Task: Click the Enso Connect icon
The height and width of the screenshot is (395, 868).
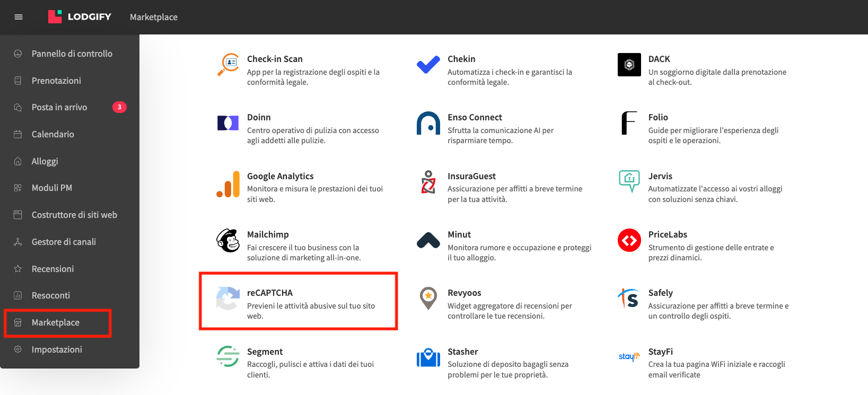Action: (428, 123)
